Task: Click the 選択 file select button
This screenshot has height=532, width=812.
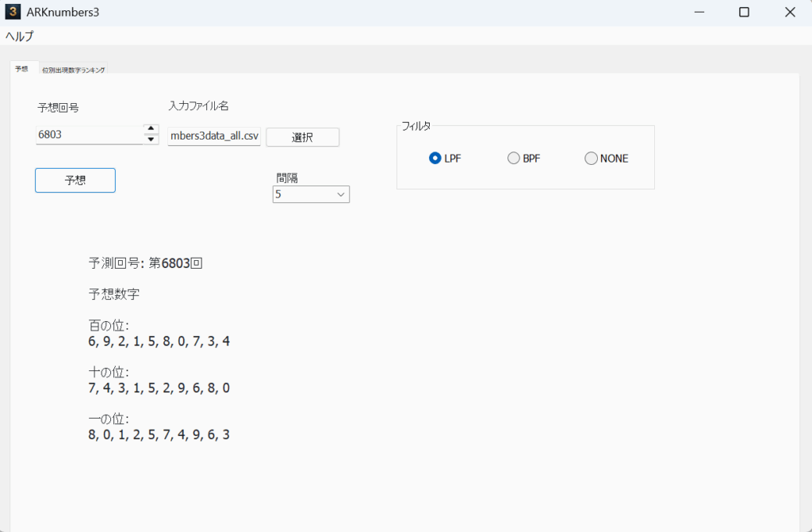Action: [x=302, y=137]
